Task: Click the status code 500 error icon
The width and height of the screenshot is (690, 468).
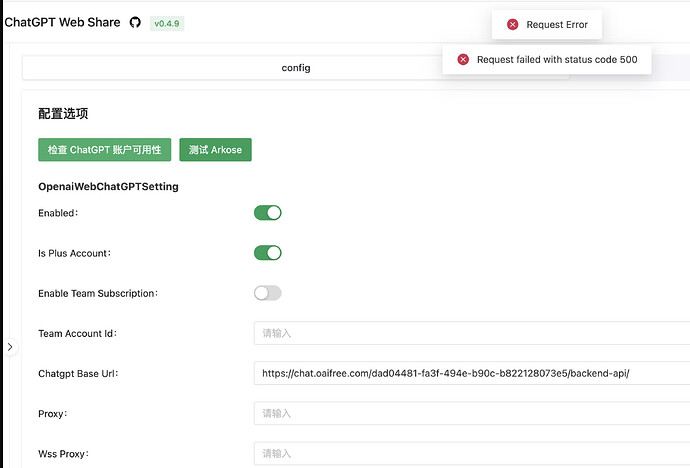Action: [463, 59]
